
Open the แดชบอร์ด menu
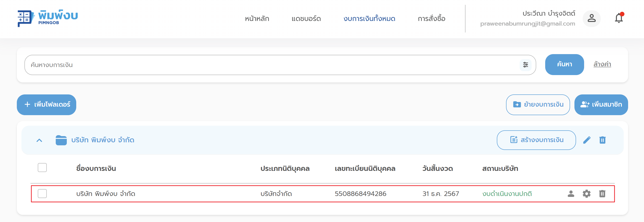[306, 19]
